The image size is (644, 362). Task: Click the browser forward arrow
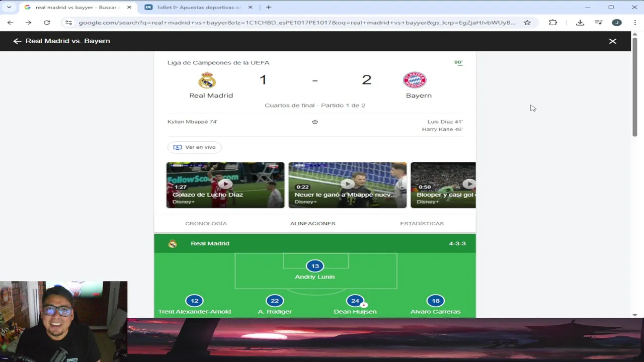28,23
